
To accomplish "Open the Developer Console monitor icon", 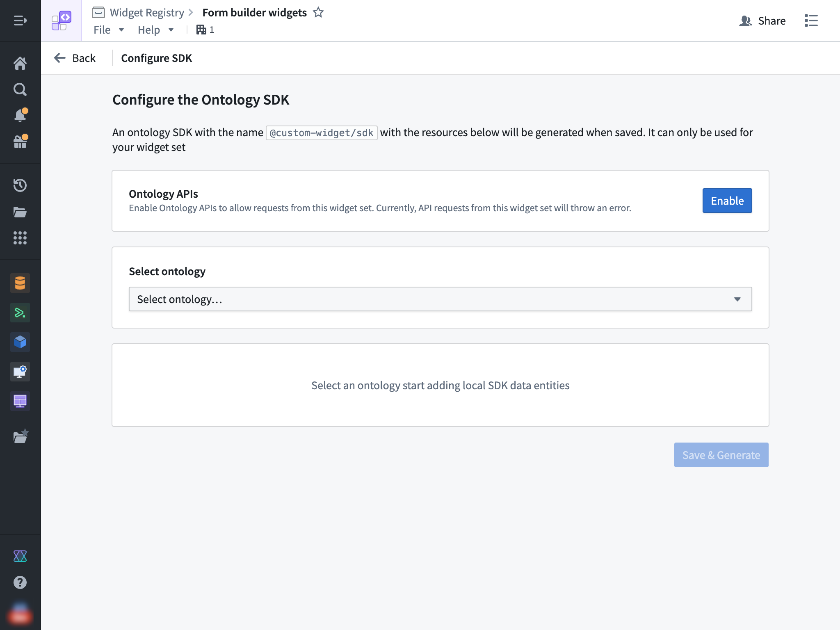I will click(x=20, y=371).
